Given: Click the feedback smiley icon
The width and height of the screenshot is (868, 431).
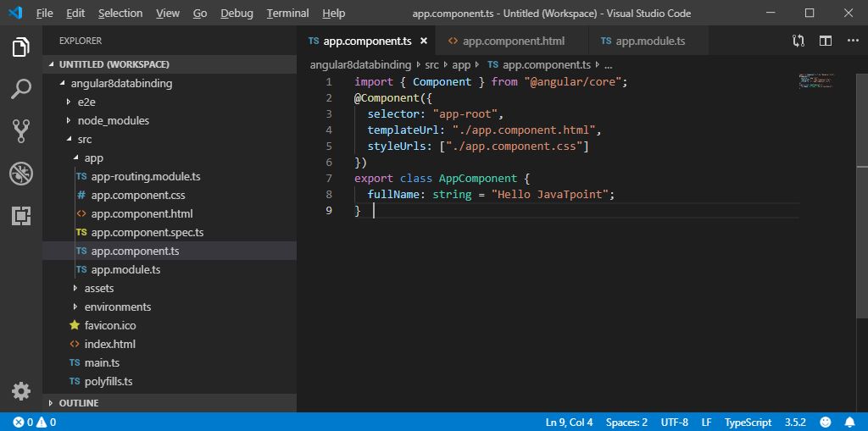Looking at the screenshot, I should click(826, 423).
